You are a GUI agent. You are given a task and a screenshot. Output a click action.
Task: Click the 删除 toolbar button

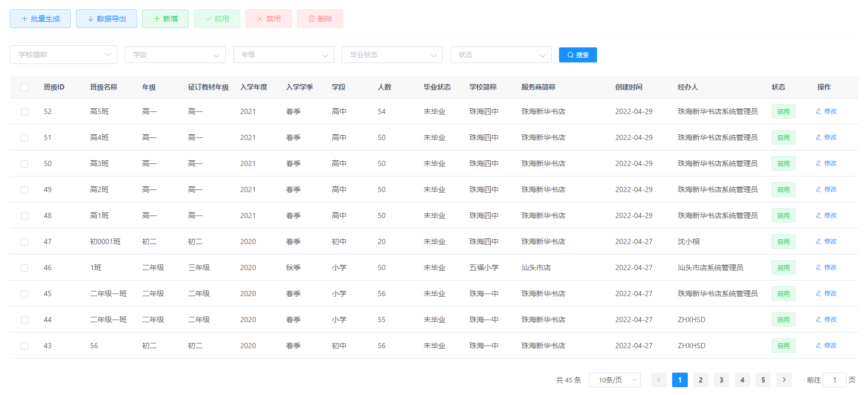[320, 19]
